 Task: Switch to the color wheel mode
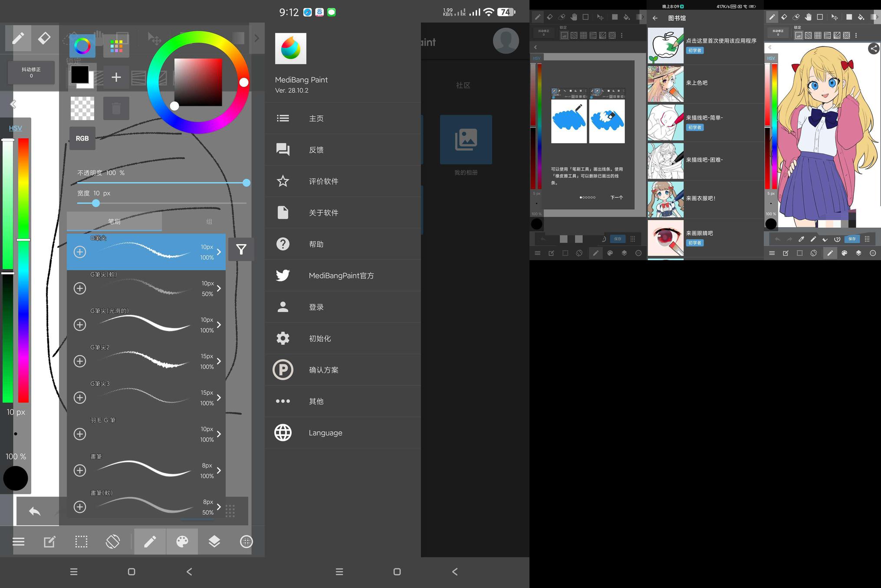point(82,46)
